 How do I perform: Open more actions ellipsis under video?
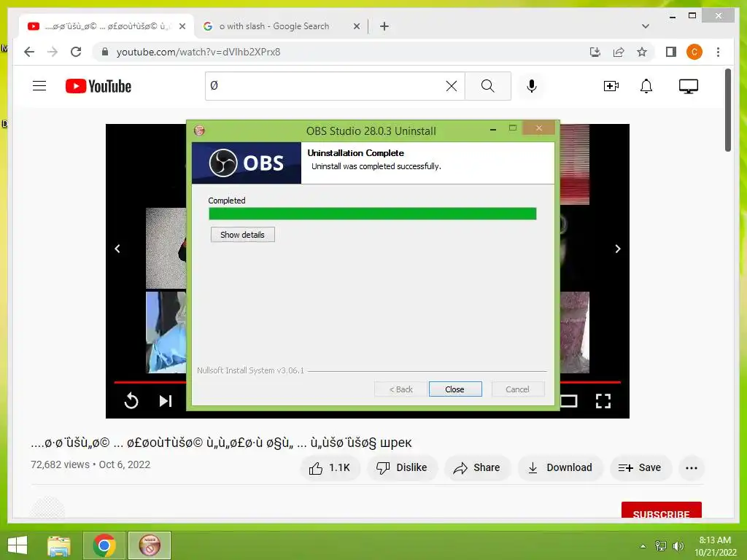(x=692, y=467)
